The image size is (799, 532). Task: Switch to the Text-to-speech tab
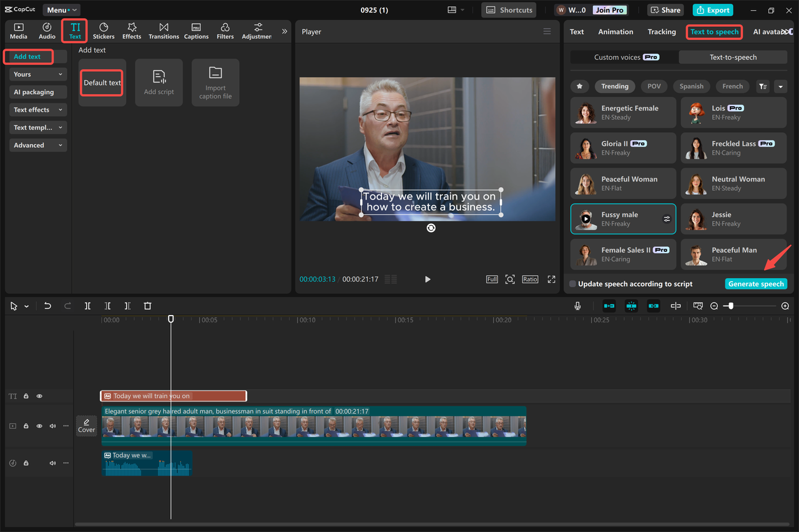pos(732,57)
